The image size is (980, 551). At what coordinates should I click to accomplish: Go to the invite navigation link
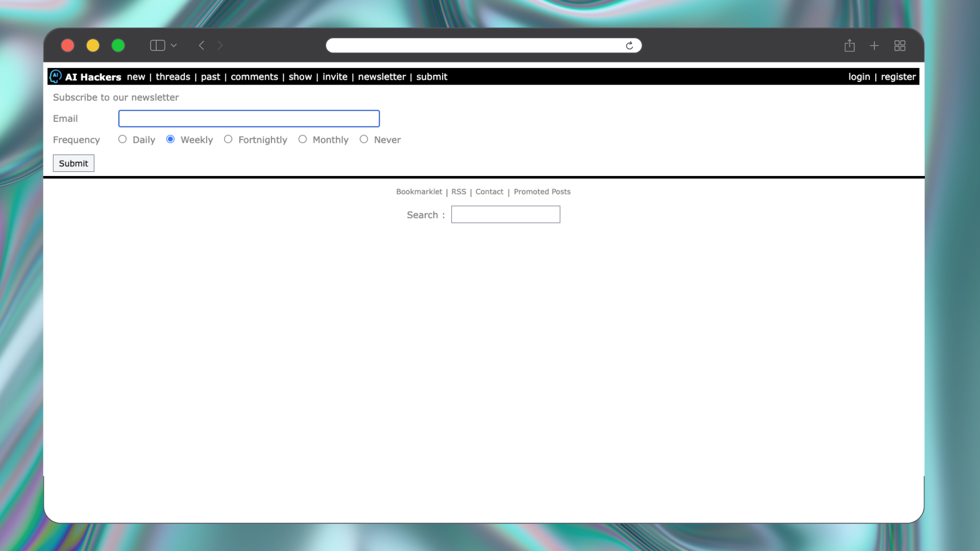click(x=335, y=77)
